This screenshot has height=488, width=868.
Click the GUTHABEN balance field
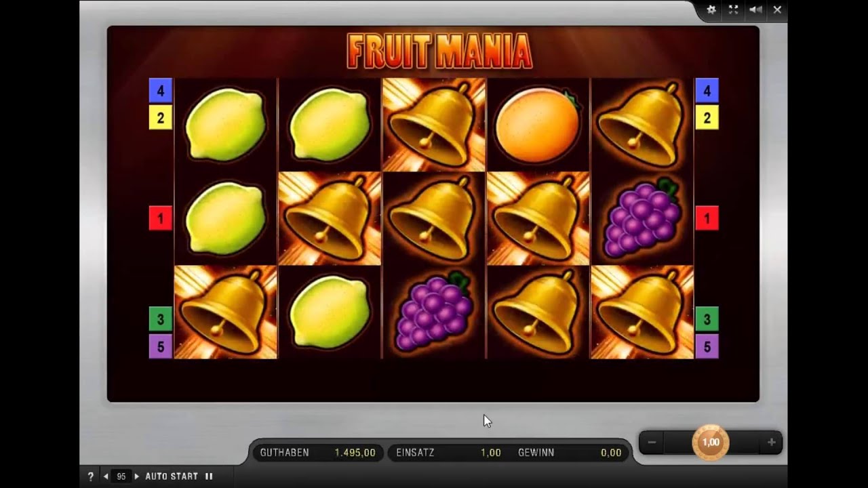318,453
